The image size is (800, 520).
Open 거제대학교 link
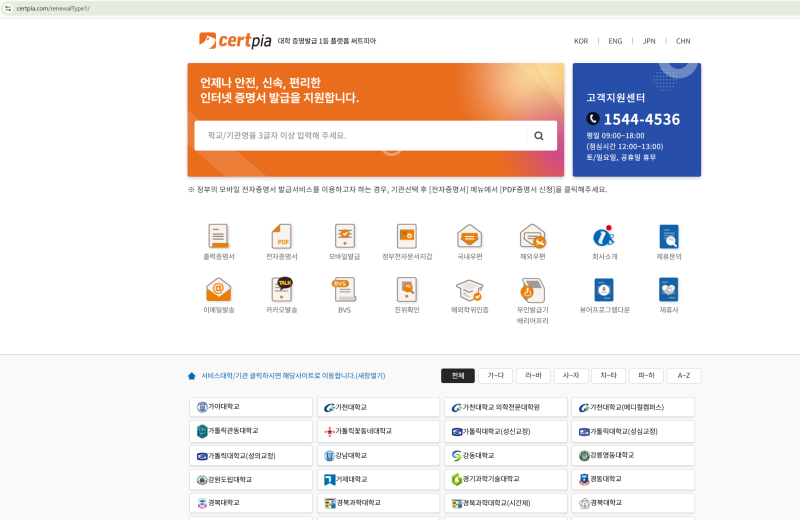tap(378, 480)
